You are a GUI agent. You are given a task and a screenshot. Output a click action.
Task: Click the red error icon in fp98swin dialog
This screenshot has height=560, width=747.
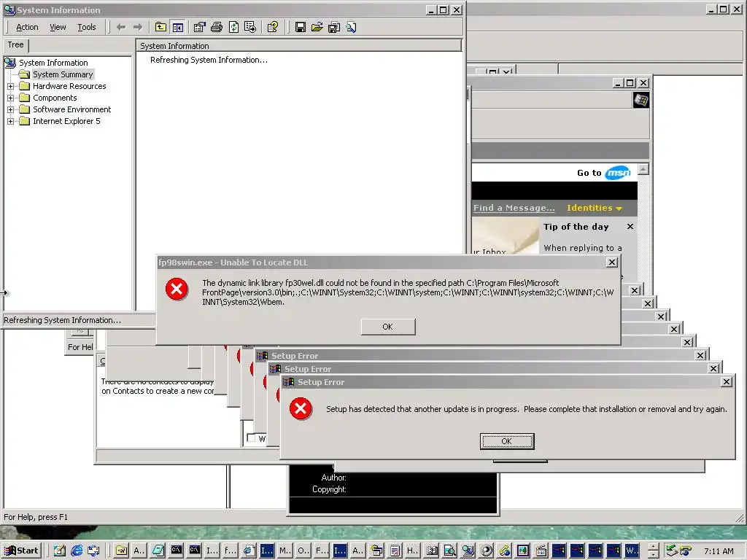point(177,289)
